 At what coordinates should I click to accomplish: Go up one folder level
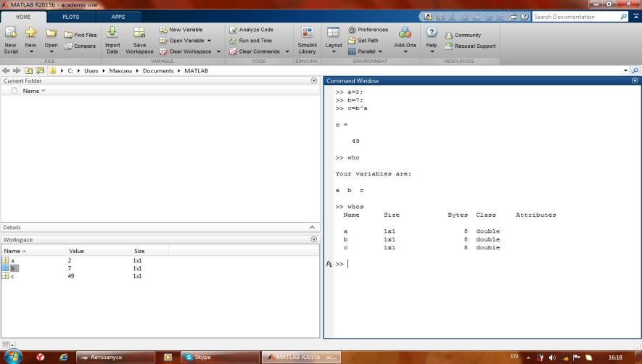[x=29, y=70]
